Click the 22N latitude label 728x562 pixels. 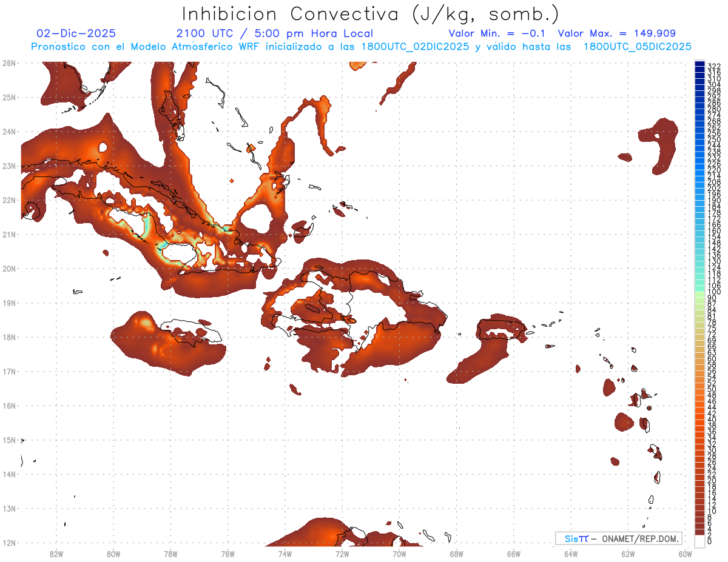point(8,199)
